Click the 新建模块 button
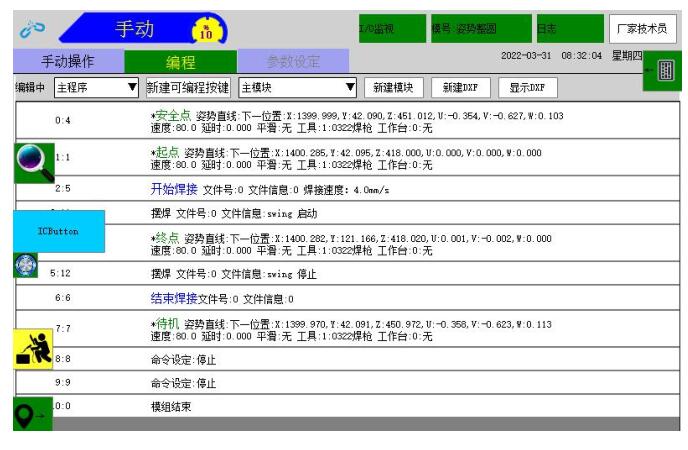 pyautogui.click(x=394, y=88)
